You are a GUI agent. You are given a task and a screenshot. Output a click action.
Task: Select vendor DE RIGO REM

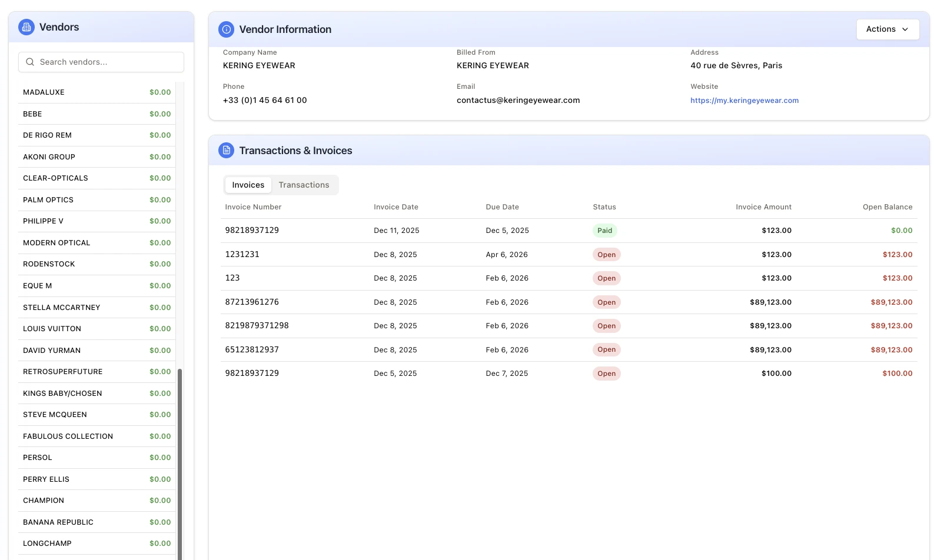(x=97, y=135)
